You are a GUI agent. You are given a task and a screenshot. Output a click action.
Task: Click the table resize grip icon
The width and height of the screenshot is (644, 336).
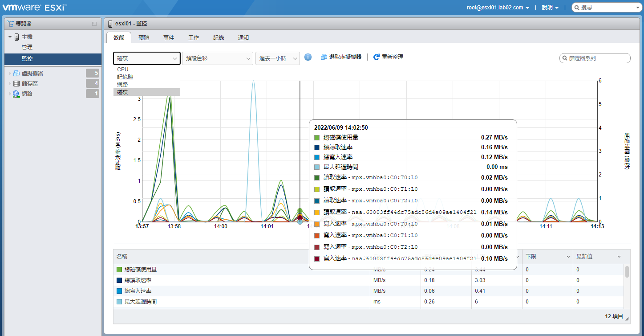[x=627, y=319]
